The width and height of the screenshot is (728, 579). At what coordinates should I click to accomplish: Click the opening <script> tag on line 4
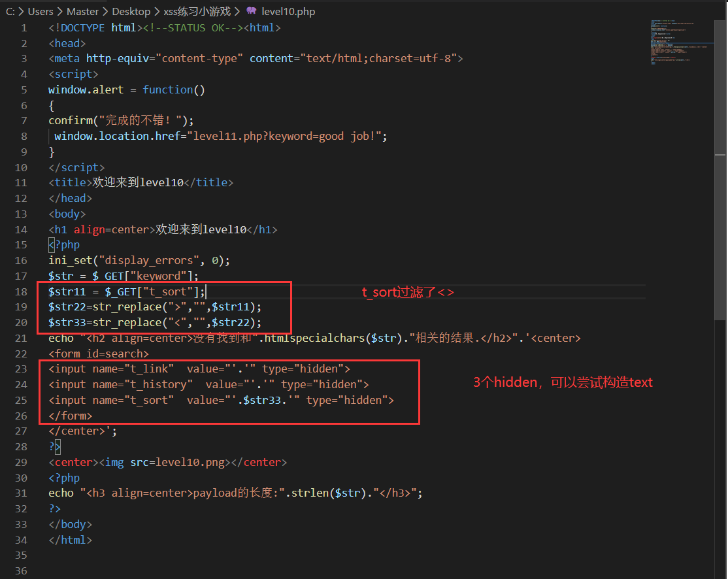tap(73, 74)
